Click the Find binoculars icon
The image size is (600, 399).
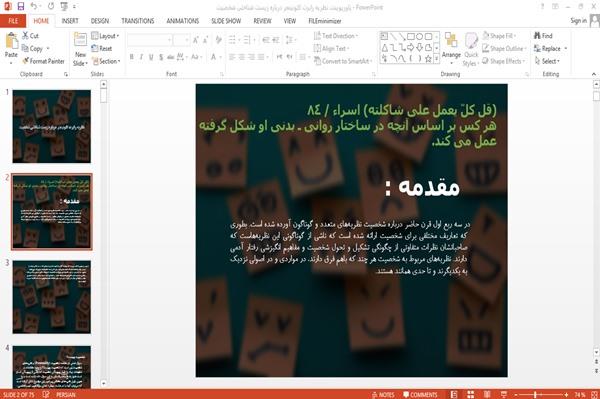[537, 36]
